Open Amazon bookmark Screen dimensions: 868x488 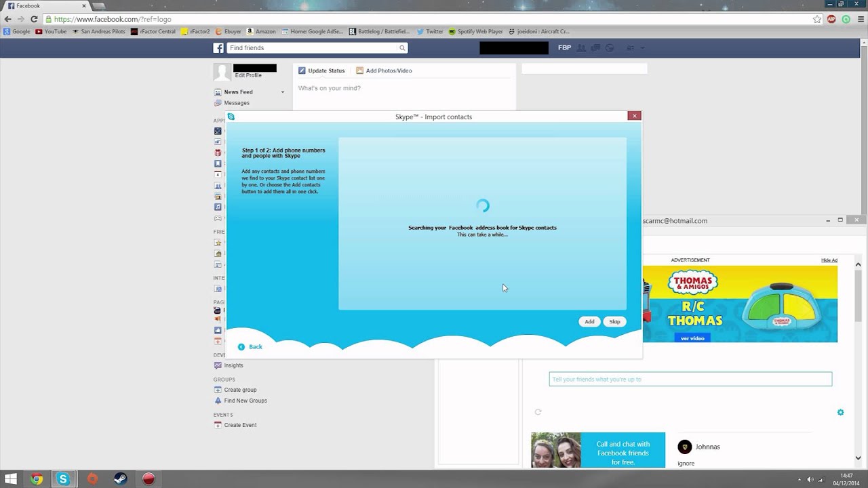261,31
